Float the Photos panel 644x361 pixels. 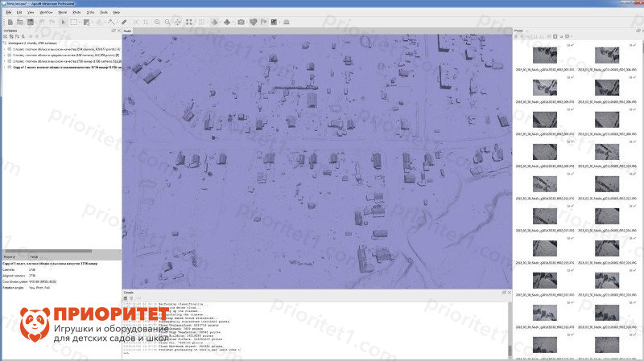[x=638, y=31]
